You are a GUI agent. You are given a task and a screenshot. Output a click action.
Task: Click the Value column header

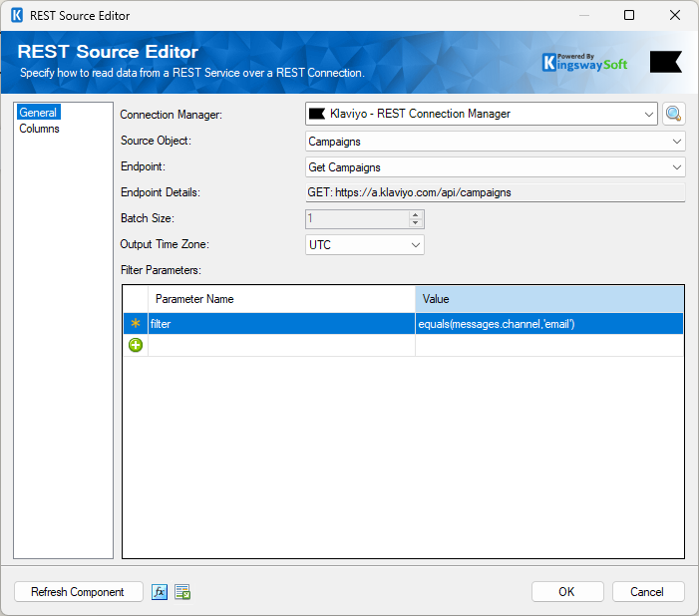(x=548, y=299)
